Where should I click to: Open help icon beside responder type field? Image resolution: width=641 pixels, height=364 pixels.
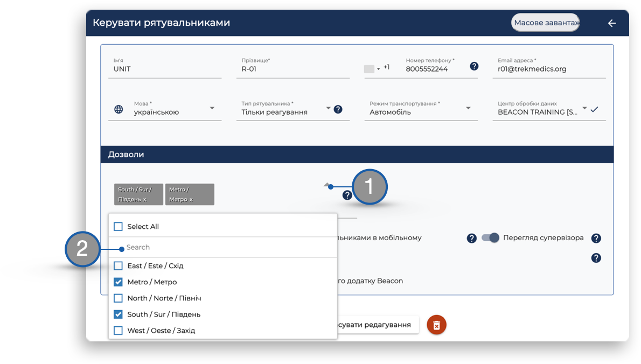point(338,109)
